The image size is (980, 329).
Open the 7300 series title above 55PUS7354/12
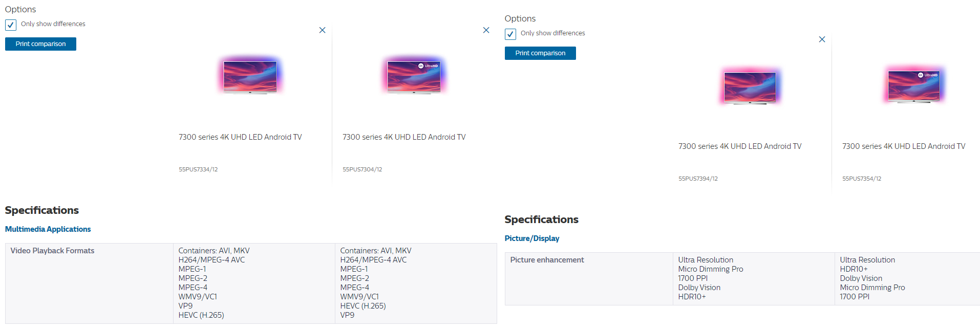pos(904,146)
